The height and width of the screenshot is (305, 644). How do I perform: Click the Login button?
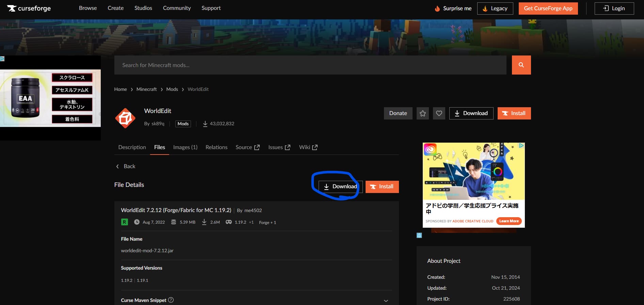tap(614, 9)
